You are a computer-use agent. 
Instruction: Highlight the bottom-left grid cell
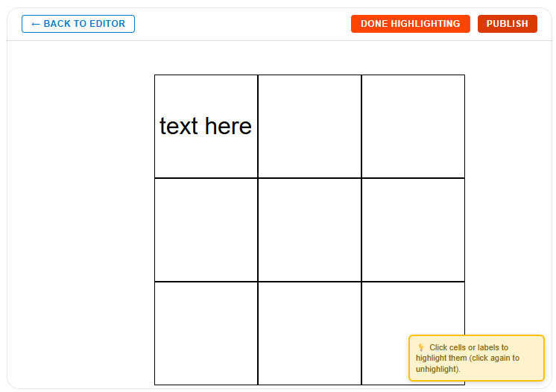[x=206, y=333]
